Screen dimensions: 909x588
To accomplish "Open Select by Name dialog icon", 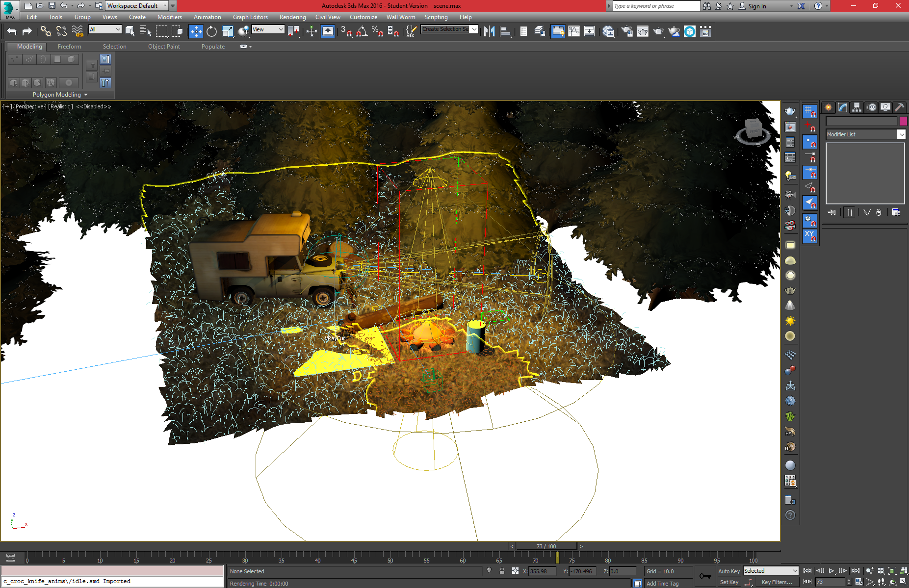I will pos(146,32).
